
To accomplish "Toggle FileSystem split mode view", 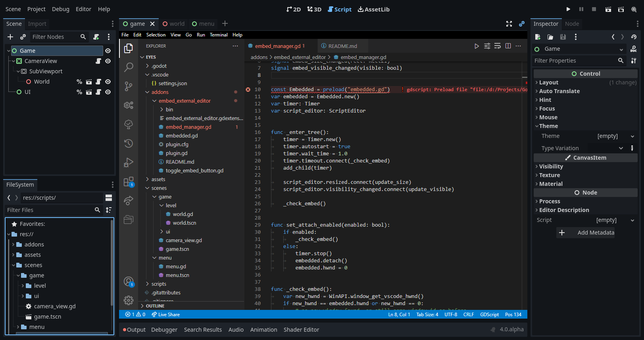I will point(109,198).
